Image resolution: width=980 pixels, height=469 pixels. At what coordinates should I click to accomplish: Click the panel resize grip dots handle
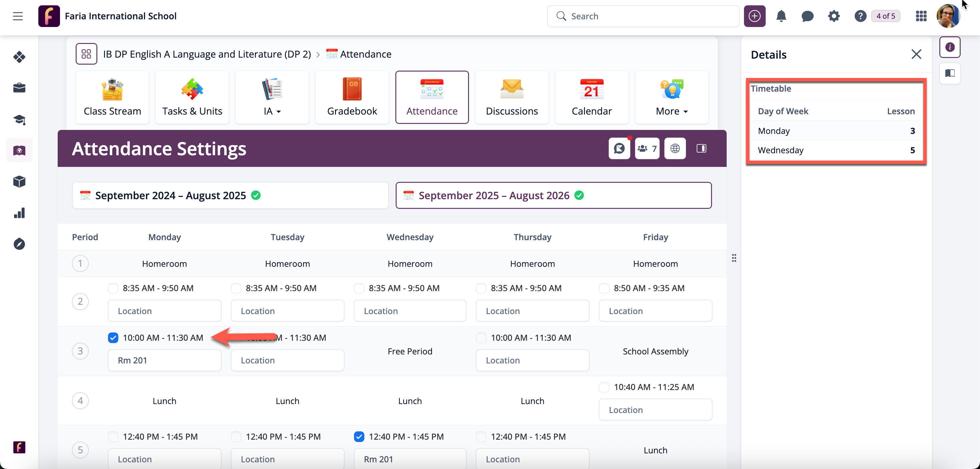[734, 258]
